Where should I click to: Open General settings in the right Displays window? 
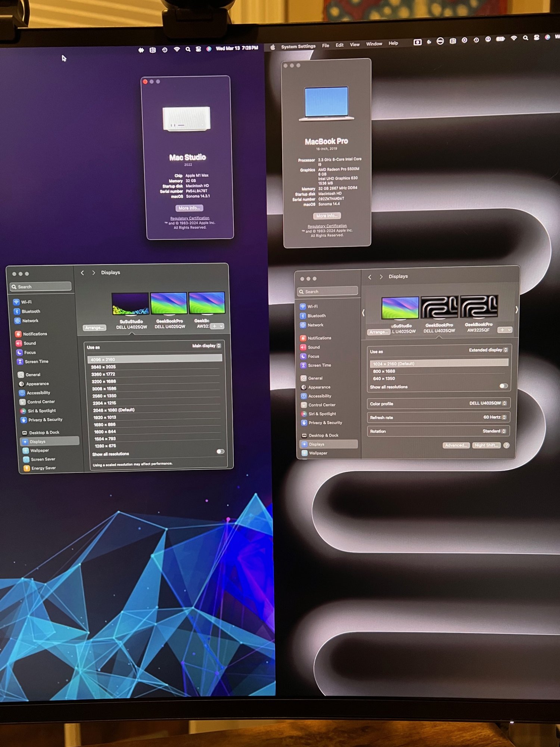(x=312, y=378)
